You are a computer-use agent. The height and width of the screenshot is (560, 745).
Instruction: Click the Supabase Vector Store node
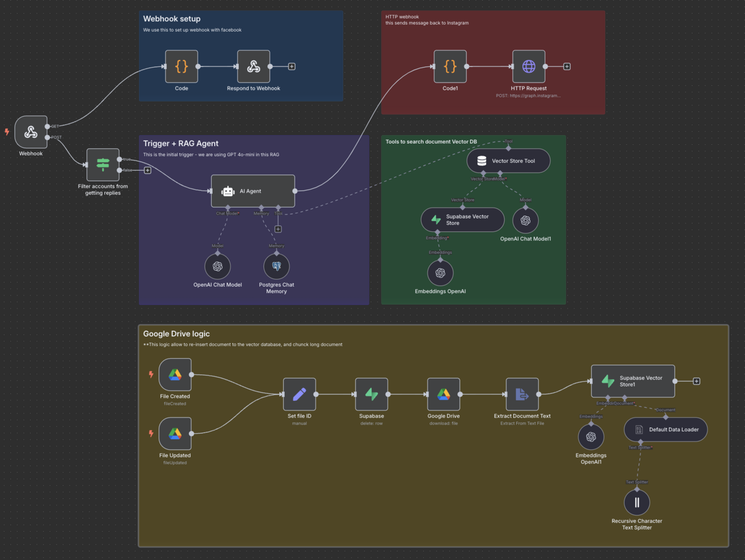pyautogui.click(x=462, y=220)
